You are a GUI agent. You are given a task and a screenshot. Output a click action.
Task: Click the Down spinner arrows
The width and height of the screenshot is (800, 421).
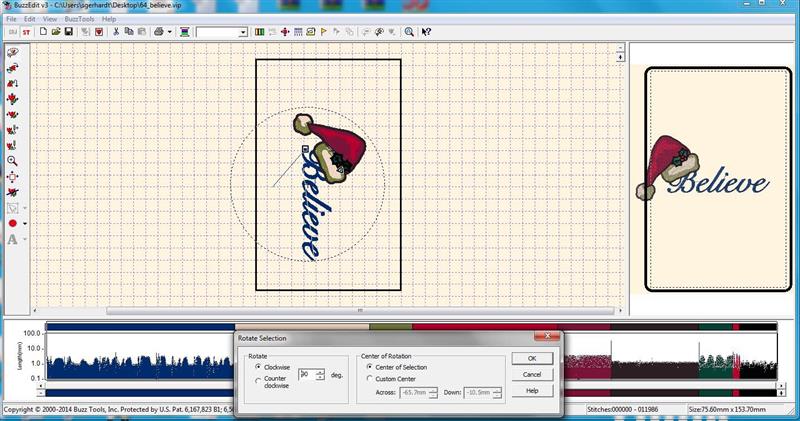[497, 392]
